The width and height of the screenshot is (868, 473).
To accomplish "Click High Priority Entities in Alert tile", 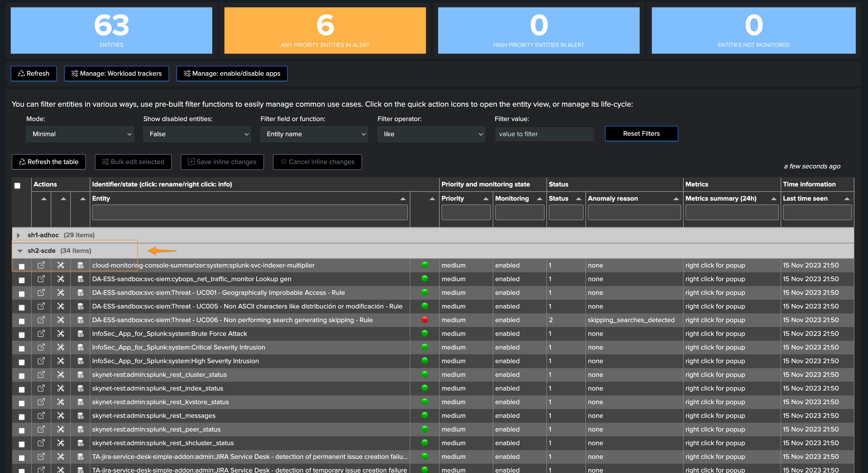I will click(538, 30).
